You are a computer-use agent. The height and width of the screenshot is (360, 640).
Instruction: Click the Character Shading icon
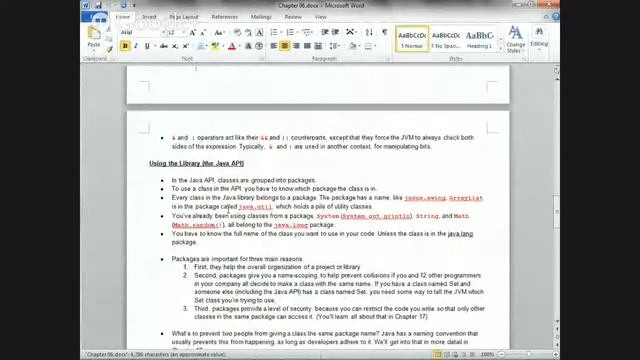click(248, 46)
